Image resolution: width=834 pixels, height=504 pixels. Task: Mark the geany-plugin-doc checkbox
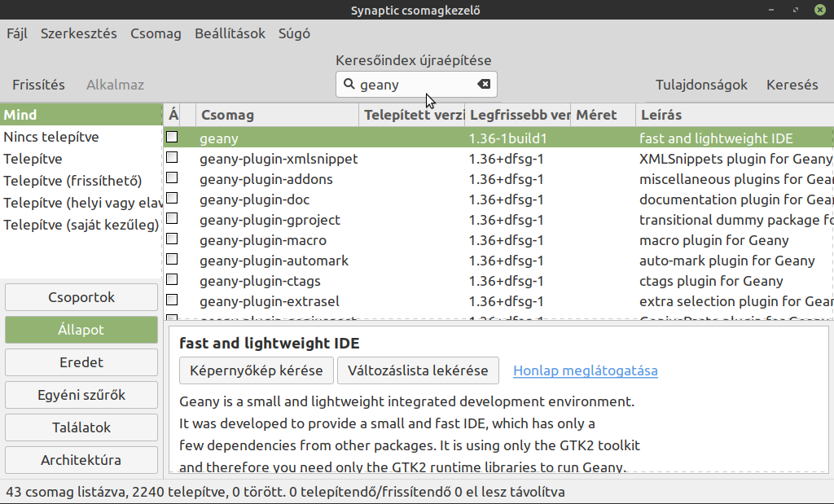(172, 199)
